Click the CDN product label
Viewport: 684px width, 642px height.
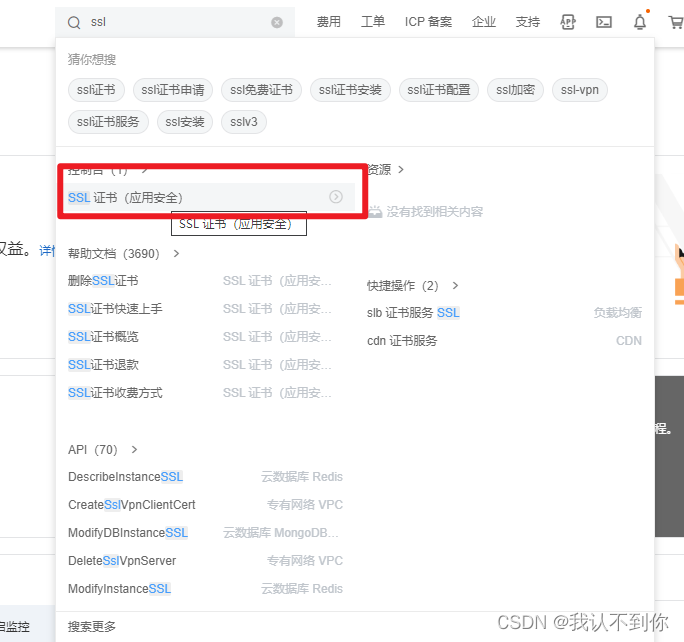click(x=629, y=341)
